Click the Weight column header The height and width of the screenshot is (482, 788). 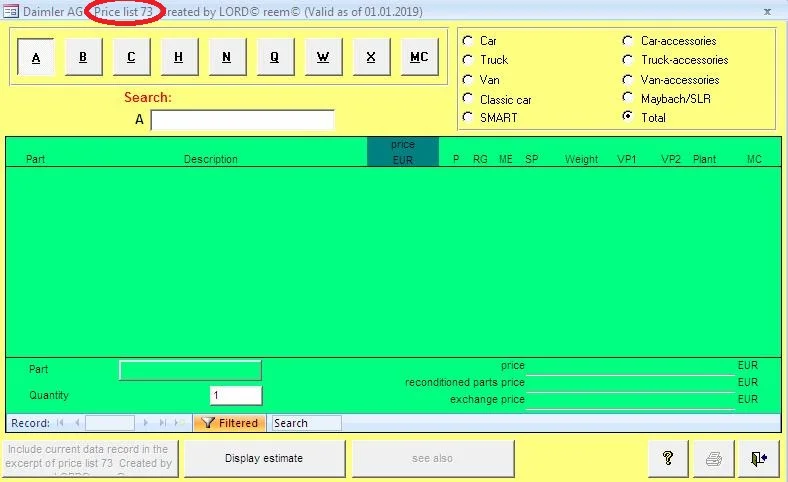coord(581,159)
